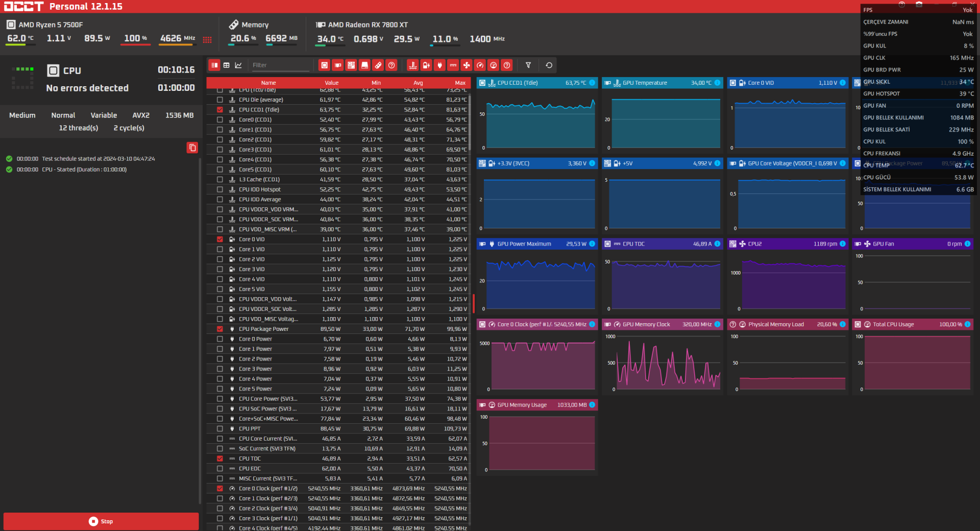The height and width of the screenshot is (531, 980).
Task: Switch to the list-and-graph split view
Action: [214, 65]
